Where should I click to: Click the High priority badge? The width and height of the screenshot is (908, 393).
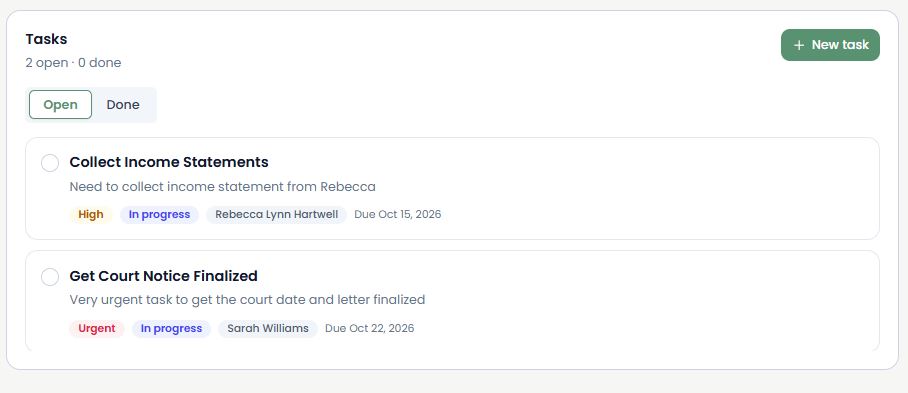[x=91, y=215]
